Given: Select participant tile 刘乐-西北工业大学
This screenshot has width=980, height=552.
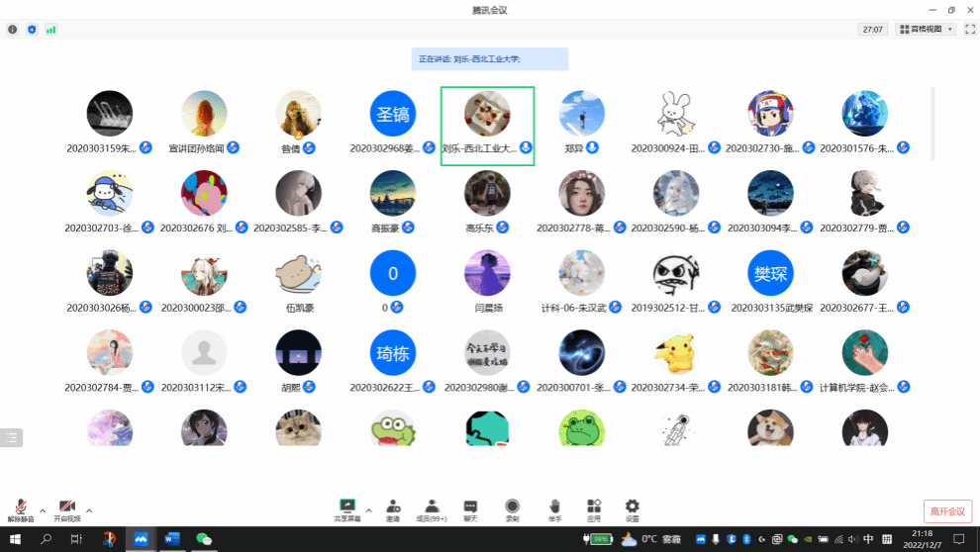Looking at the screenshot, I should click(487, 126).
